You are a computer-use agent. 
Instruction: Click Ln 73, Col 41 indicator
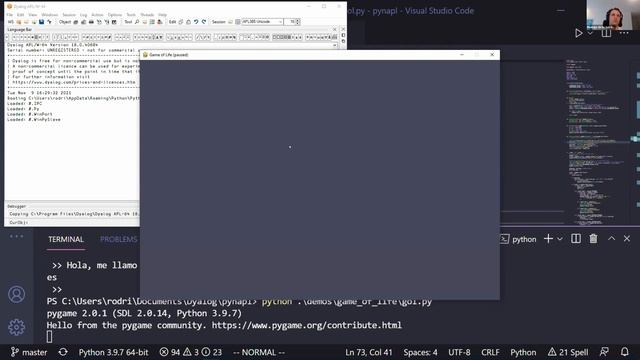pos(369,352)
